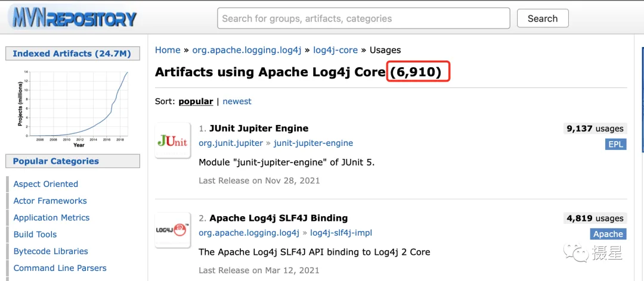This screenshot has width=644, height=281.
Task: Select "Last Release on Nov 28, 2021" text
Action: 259,180
